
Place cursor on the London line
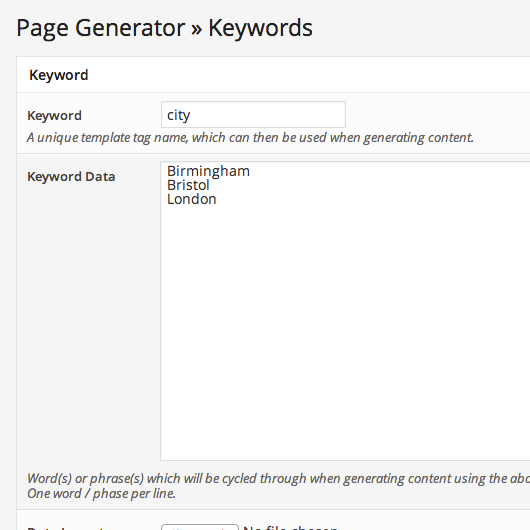(x=192, y=199)
